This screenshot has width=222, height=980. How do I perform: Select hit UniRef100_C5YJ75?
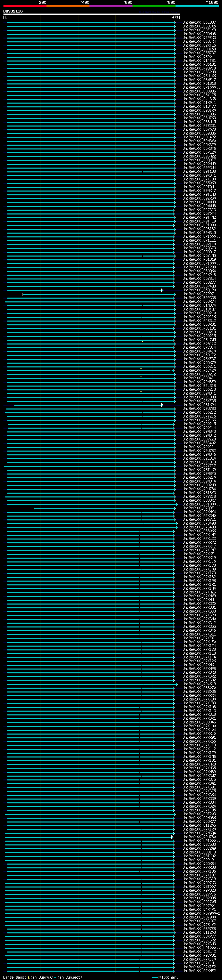(199, 95)
